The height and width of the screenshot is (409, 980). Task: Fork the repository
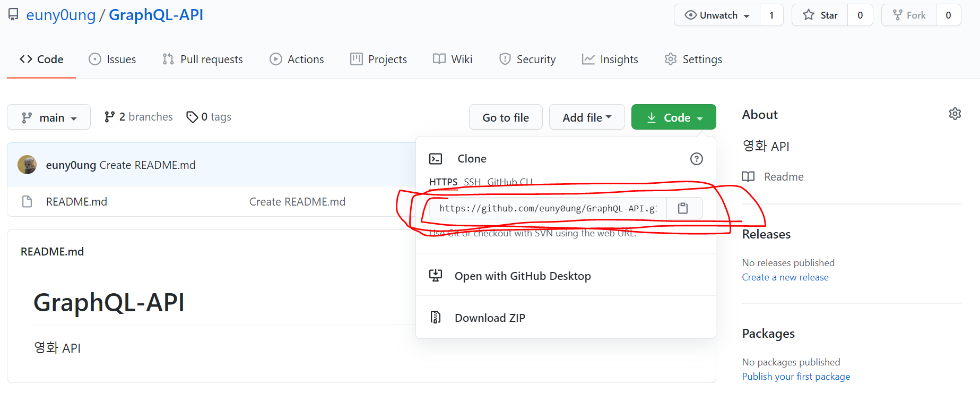click(909, 15)
